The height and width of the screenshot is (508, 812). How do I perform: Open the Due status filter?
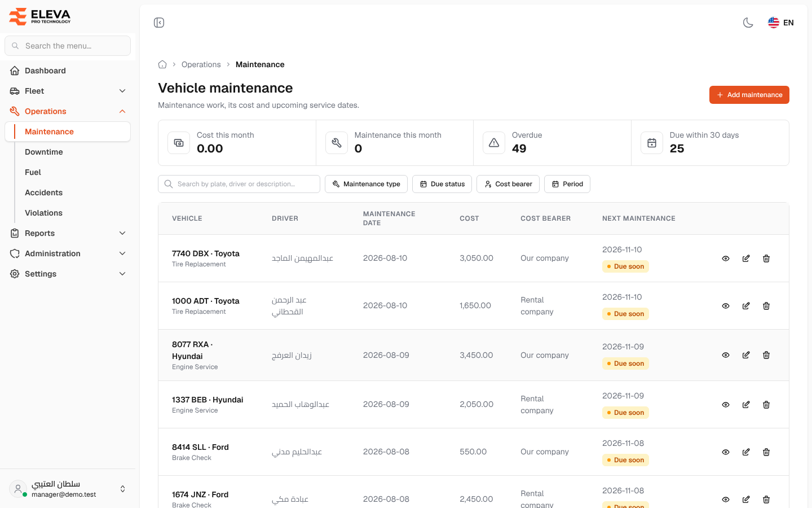tap(442, 184)
